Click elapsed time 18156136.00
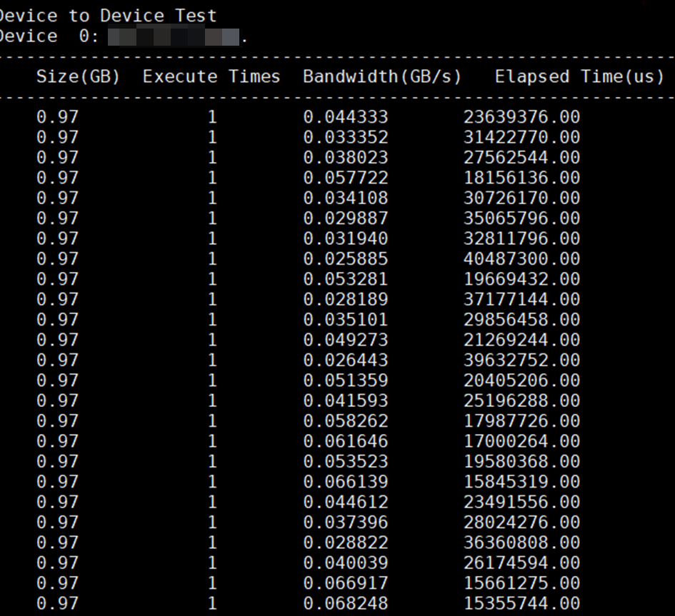 pos(521,178)
